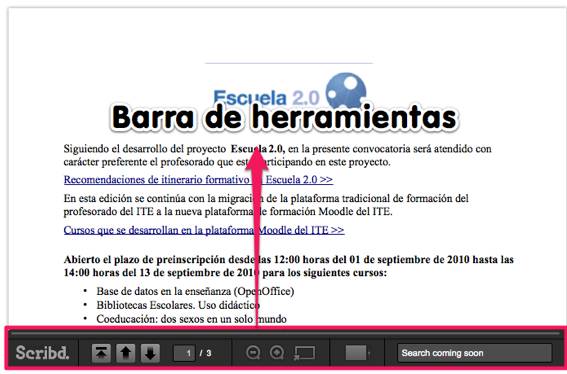Toggle fullscreen view icon
567x374 pixels.
click(x=304, y=353)
